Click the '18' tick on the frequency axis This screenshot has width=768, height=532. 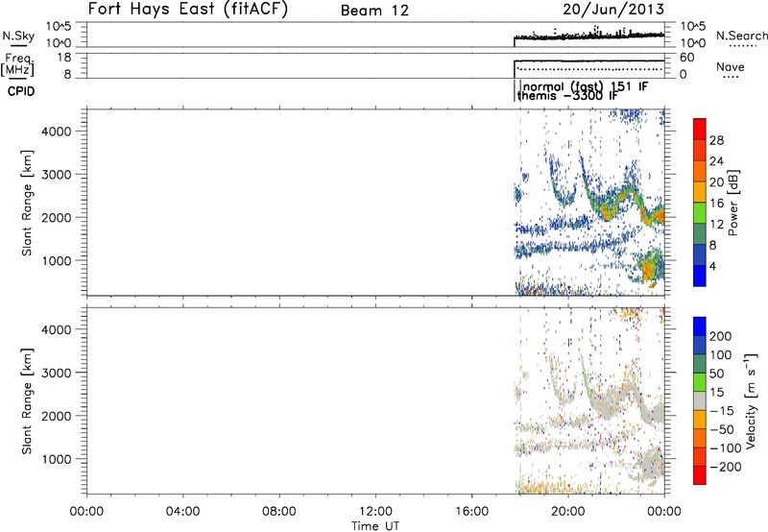click(x=64, y=58)
